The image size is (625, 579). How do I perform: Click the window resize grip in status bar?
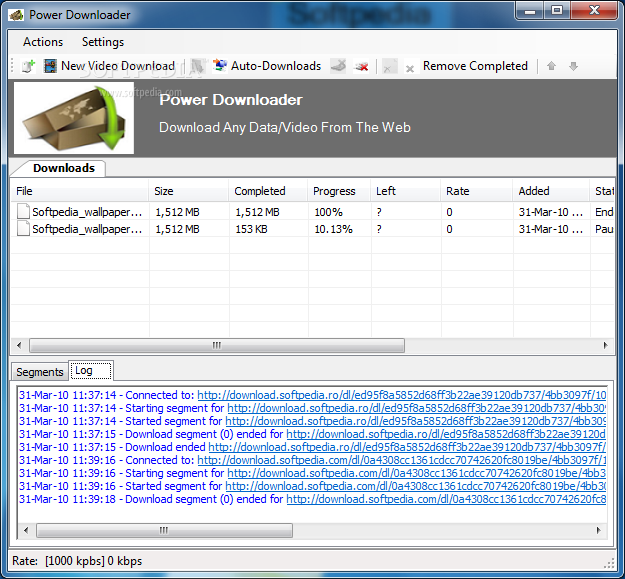click(609, 563)
